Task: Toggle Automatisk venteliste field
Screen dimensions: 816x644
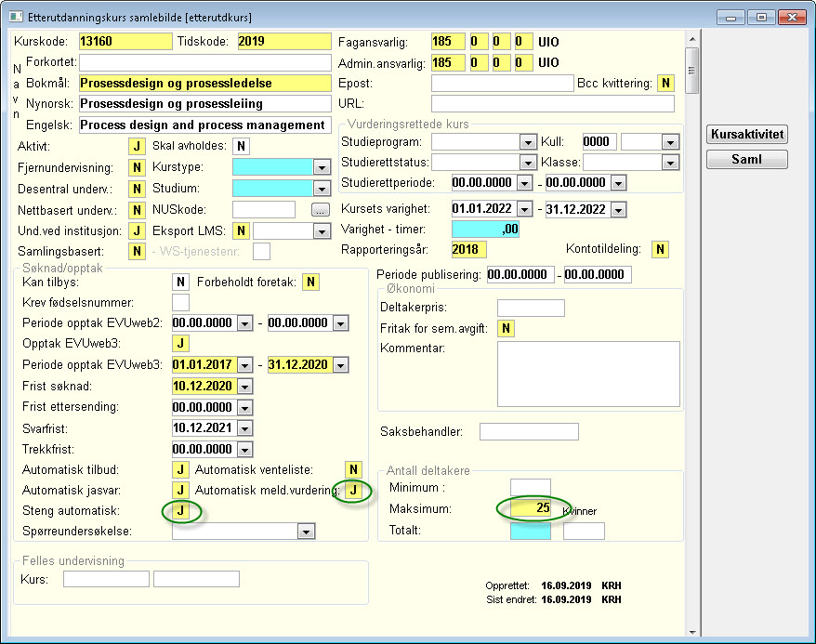Action: [x=354, y=469]
